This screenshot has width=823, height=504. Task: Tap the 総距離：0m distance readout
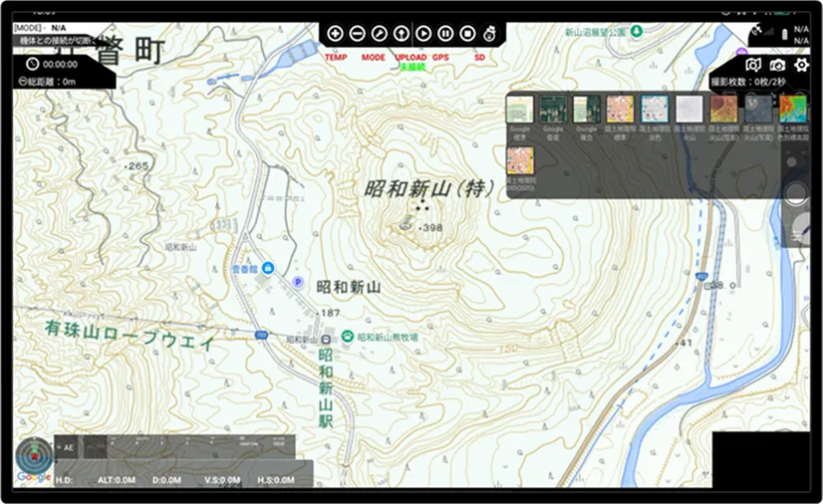coord(52,82)
